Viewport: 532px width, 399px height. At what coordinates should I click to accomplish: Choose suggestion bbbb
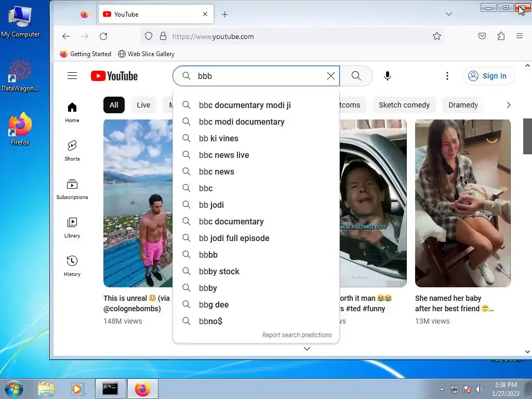pyautogui.click(x=256, y=255)
